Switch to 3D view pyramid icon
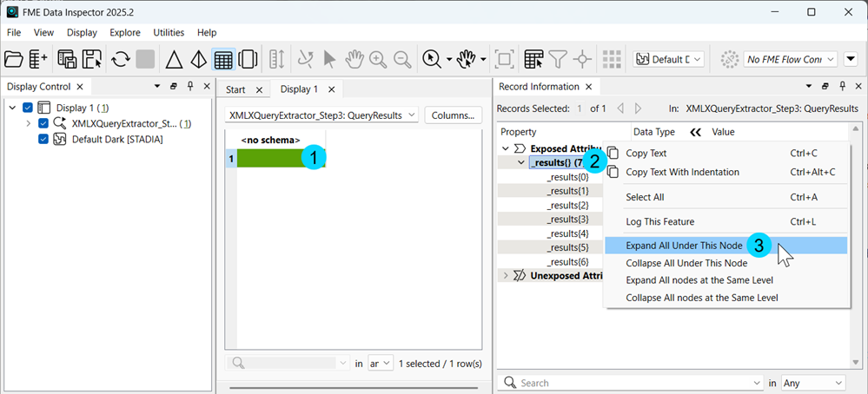This screenshot has width=868, height=394. coord(198,59)
